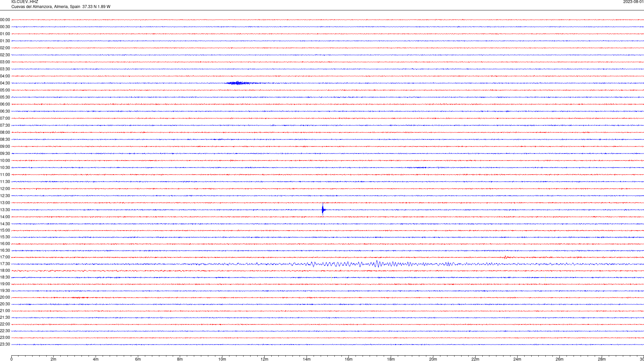Image resolution: width=644 pixels, height=362 pixels.
Task: Click the 06:00 time label
Action: (x=5, y=104)
